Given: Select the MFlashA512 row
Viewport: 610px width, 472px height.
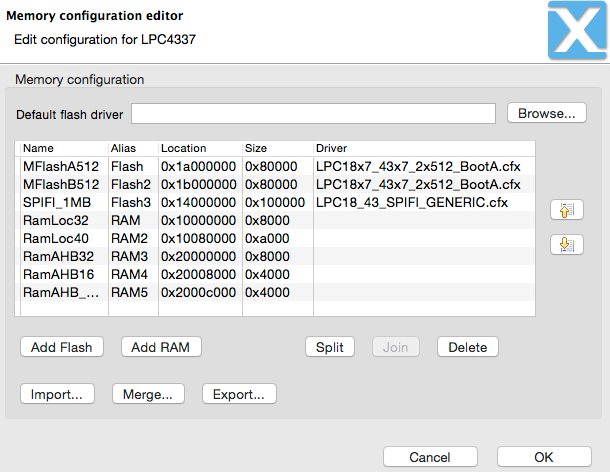Looking at the screenshot, I should (60, 166).
